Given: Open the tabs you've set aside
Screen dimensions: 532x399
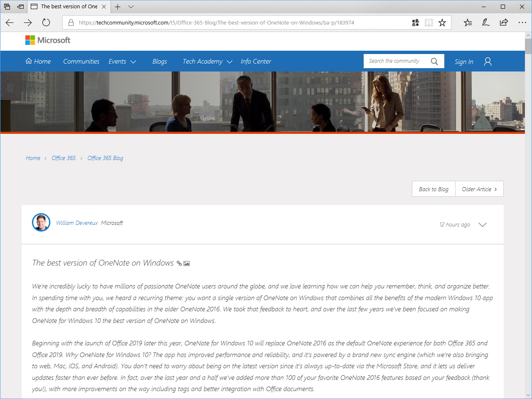Looking at the screenshot, I should pos(7,7).
